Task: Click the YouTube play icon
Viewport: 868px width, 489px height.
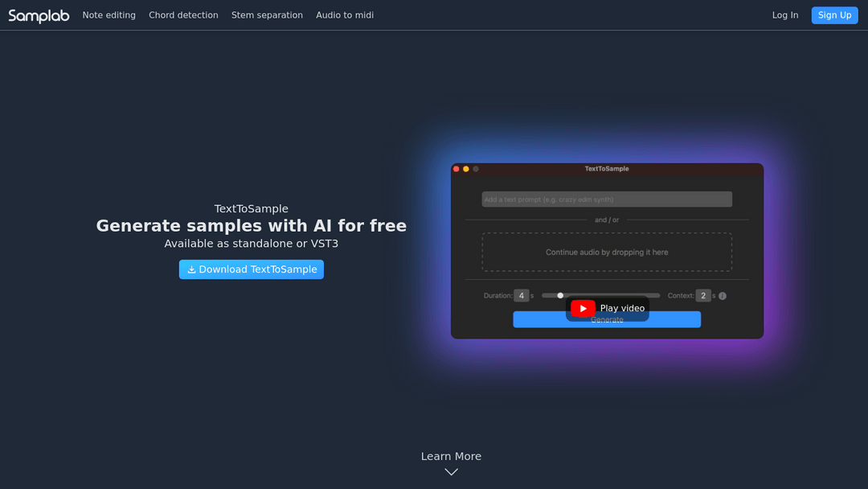Action: 583,309
